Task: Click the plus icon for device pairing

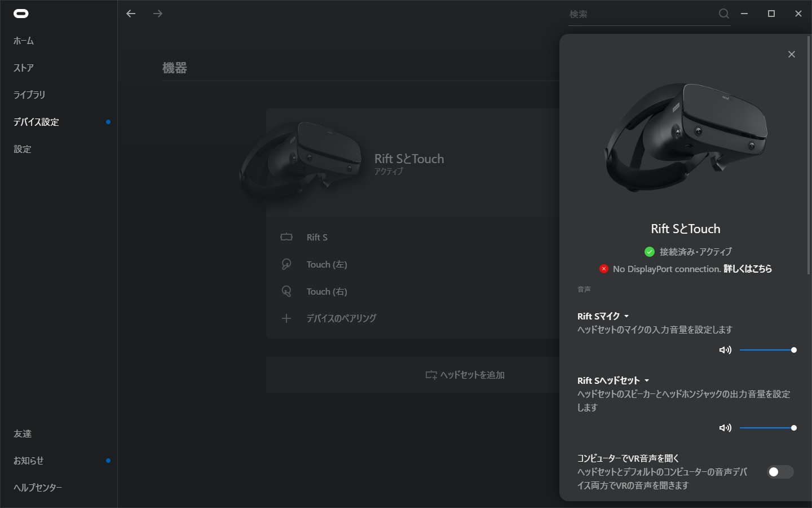Action: click(x=286, y=318)
